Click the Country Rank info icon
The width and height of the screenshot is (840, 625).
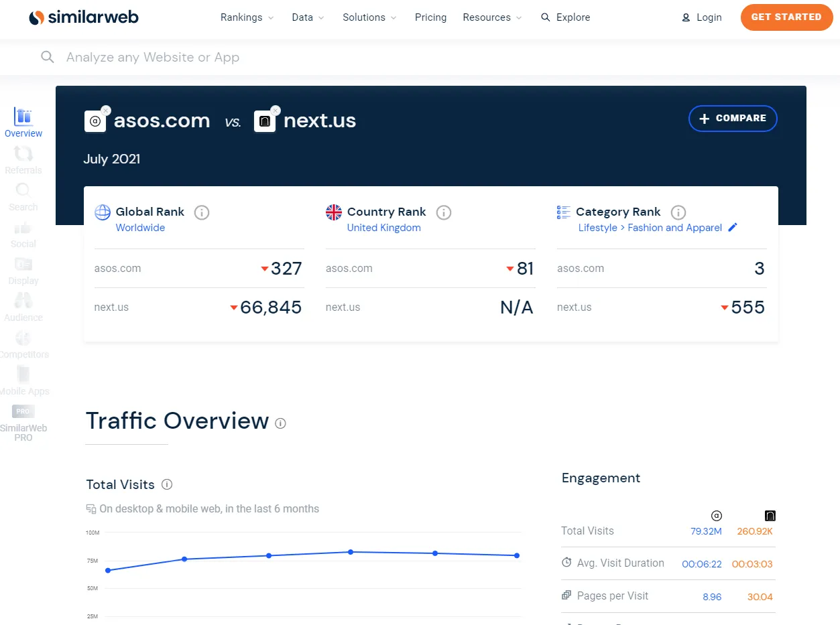pos(444,212)
